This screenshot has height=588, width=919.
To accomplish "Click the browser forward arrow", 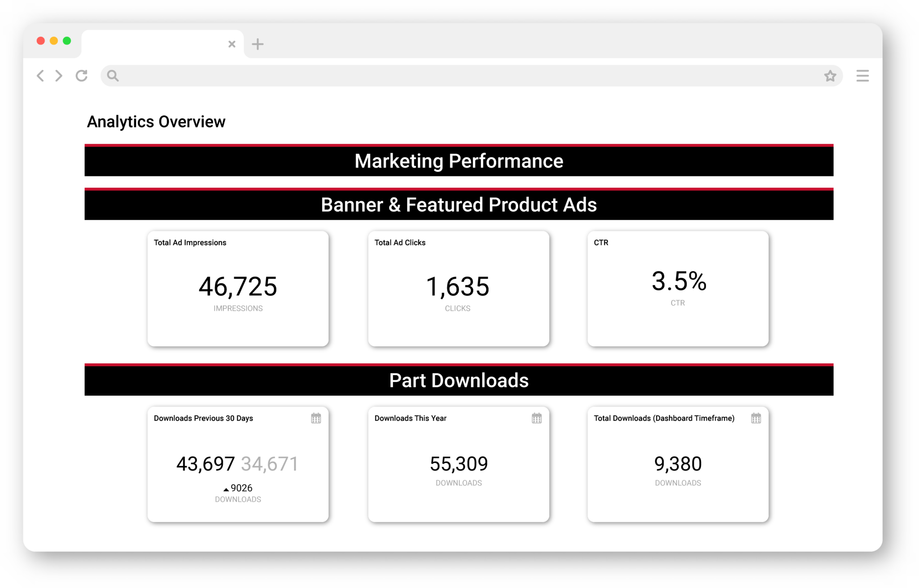I will click(59, 76).
